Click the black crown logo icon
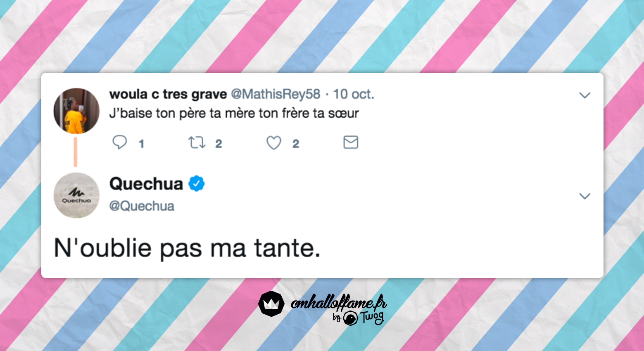644x351 pixels. pos(271,304)
